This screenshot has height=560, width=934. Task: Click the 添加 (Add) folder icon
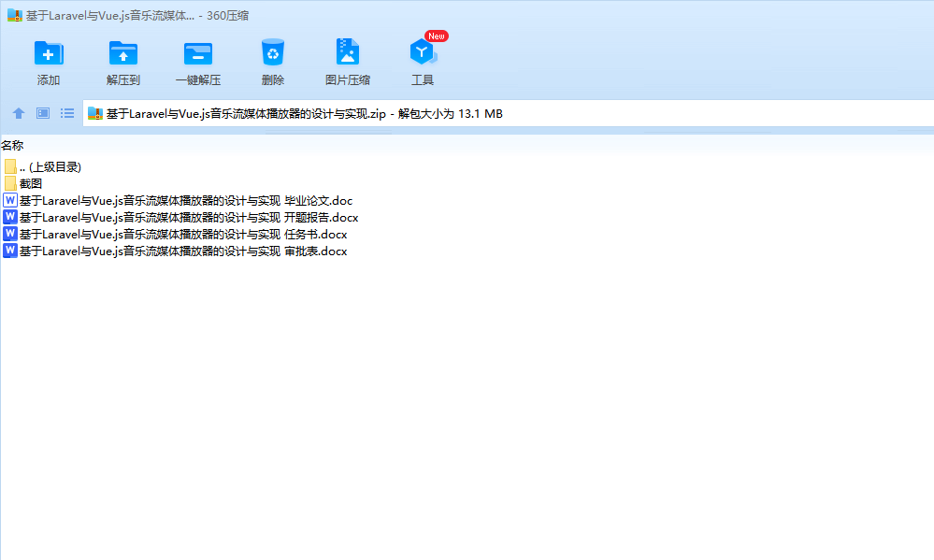(x=49, y=53)
